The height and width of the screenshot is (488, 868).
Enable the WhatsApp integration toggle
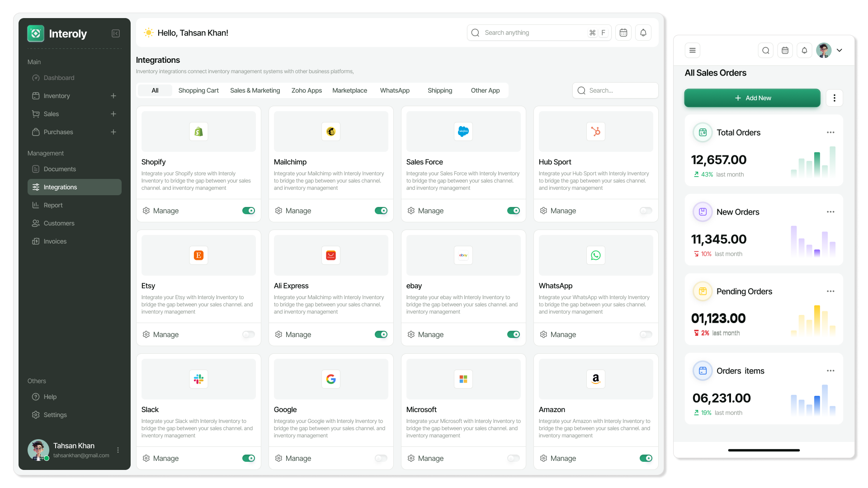click(x=646, y=334)
